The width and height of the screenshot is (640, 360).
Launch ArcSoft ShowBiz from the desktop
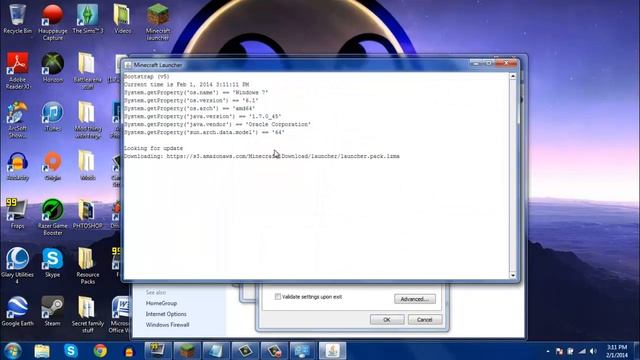click(x=17, y=120)
